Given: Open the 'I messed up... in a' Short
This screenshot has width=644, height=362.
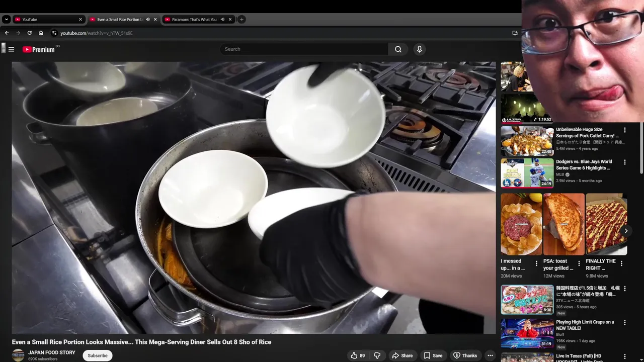Looking at the screenshot, I should click(x=521, y=224).
